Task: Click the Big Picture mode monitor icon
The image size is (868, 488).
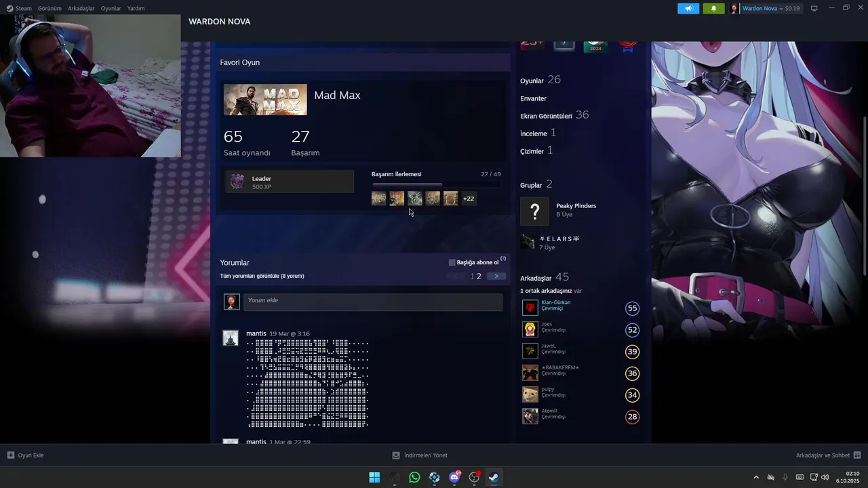Action: (814, 8)
